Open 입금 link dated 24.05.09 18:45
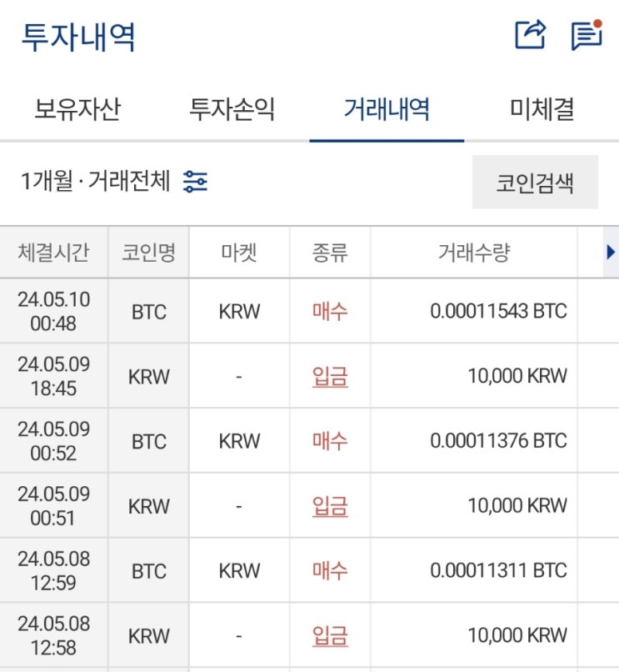Viewport: 619px width, 672px height. 330,376
